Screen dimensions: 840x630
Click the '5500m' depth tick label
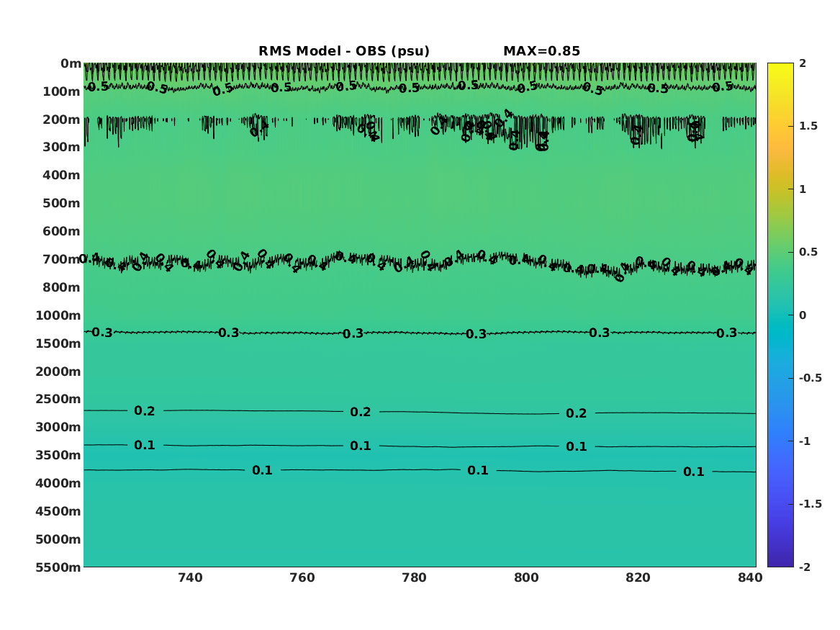58,567
